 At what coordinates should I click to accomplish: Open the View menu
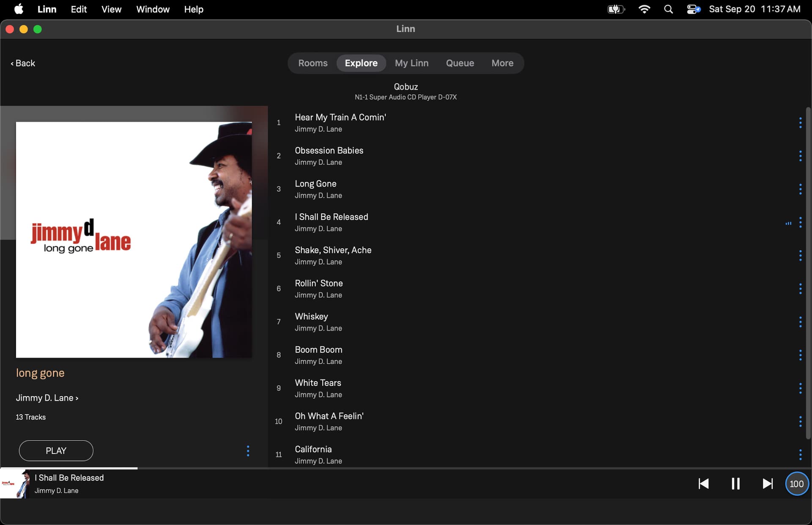[111, 9]
